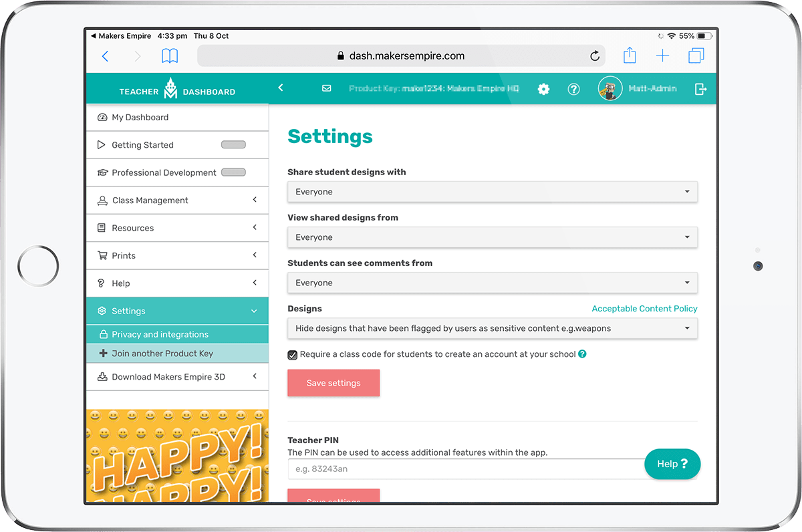Tap the Settings cog icon in sidebar
Image resolution: width=802 pixels, height=532 pixels.
[x=102, y=311]
